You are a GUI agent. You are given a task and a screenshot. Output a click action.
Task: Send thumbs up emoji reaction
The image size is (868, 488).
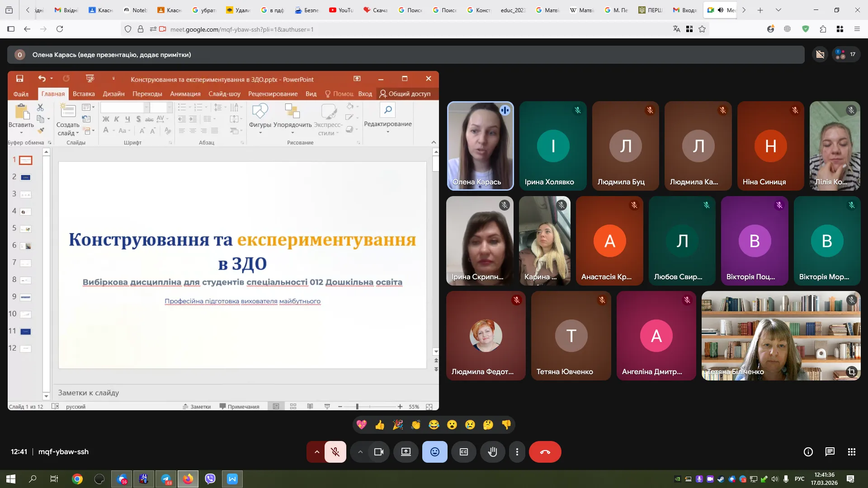[380, 425]
